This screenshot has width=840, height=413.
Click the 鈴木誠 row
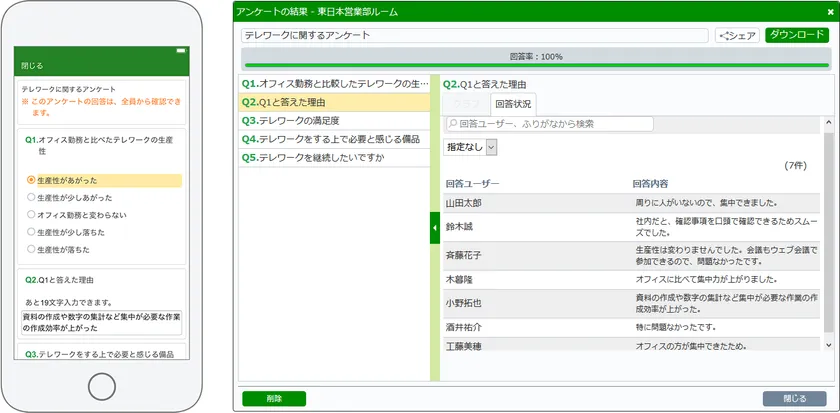(632, 227)
